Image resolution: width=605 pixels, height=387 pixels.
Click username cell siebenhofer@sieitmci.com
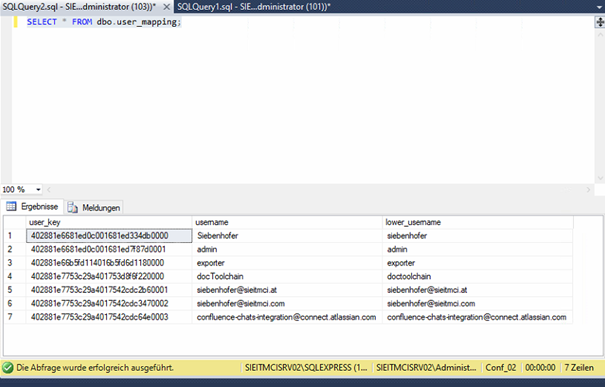point(287,303)
